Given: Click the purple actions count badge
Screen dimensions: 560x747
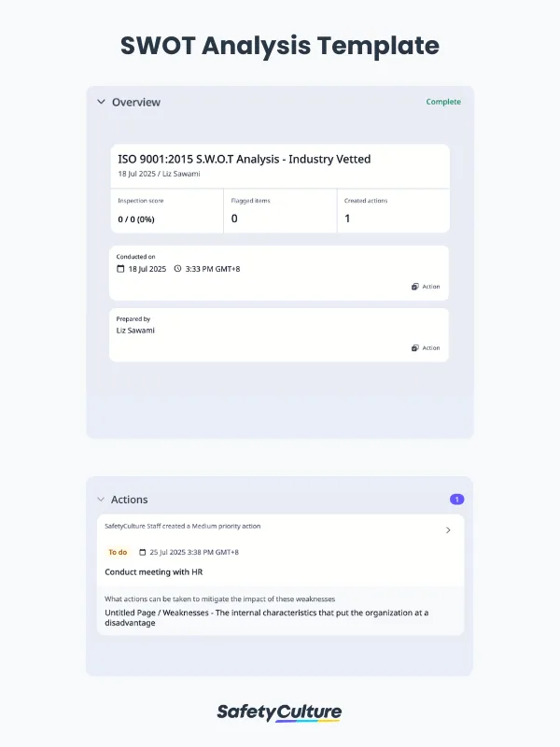Looking at the screenshot, I should pyautogui.click(x=456, y=500).
